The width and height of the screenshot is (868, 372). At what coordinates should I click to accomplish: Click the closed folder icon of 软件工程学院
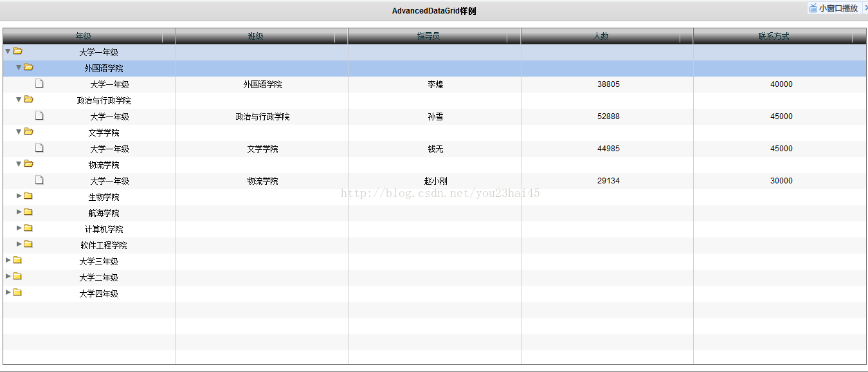coord(28,244)
